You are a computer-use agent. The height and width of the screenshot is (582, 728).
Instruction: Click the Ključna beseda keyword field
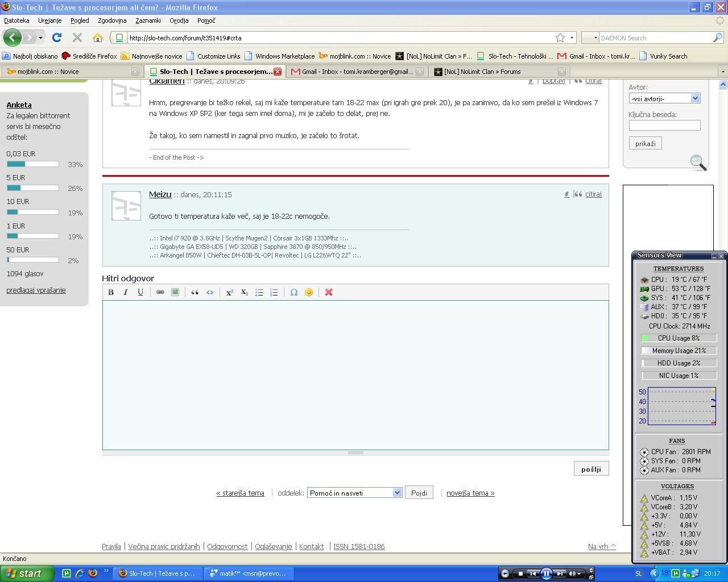click(664, 125)
